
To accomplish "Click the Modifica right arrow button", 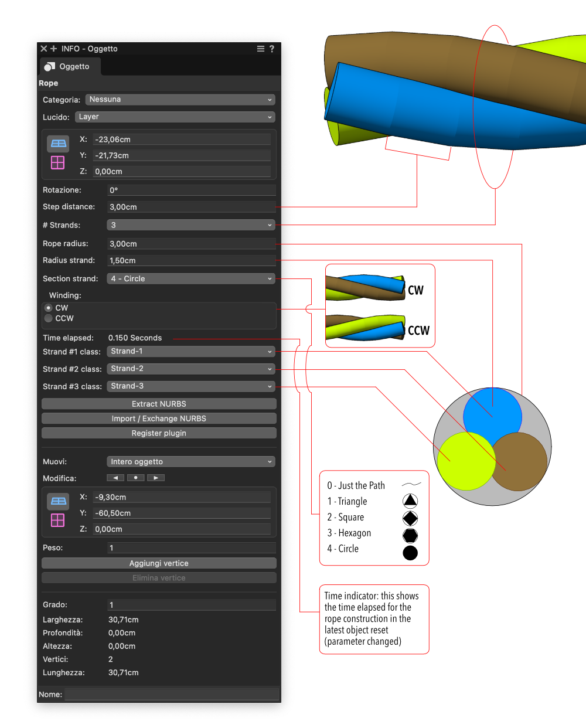I will click(x=156, y=478).
